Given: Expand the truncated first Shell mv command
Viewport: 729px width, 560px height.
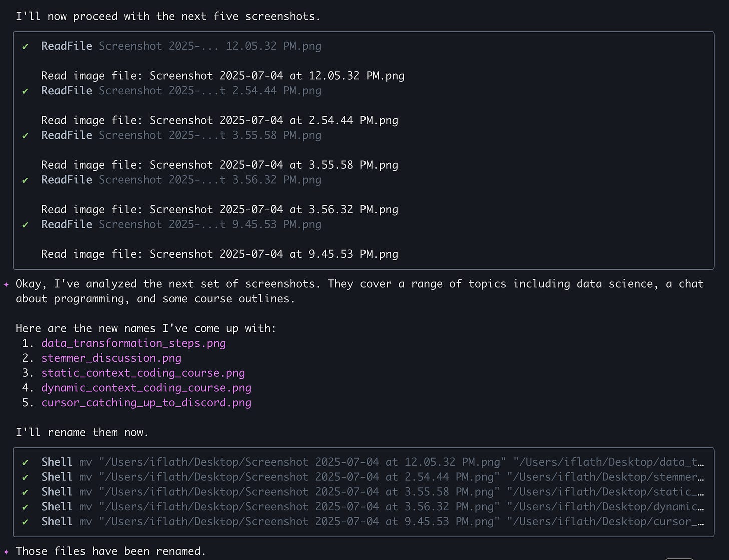Looking at the screenshot, I should [701, 462].
